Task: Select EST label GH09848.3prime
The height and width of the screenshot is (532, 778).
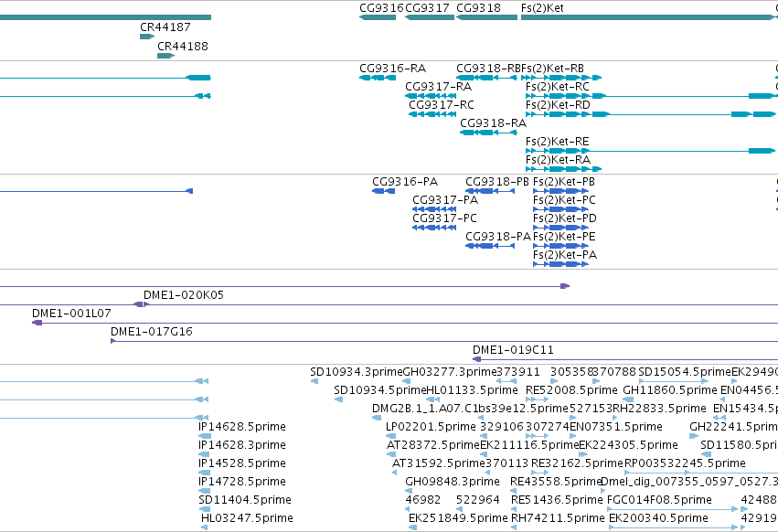Action: coord(453,482)
